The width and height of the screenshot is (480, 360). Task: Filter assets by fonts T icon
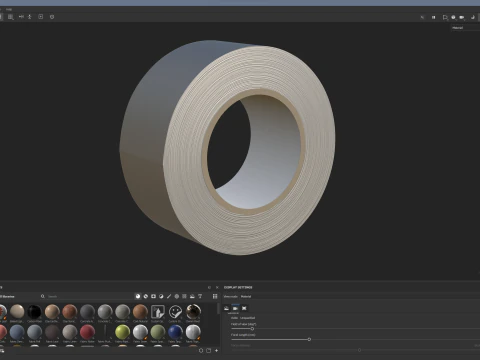pyautogui.click(x=200, y=296)
